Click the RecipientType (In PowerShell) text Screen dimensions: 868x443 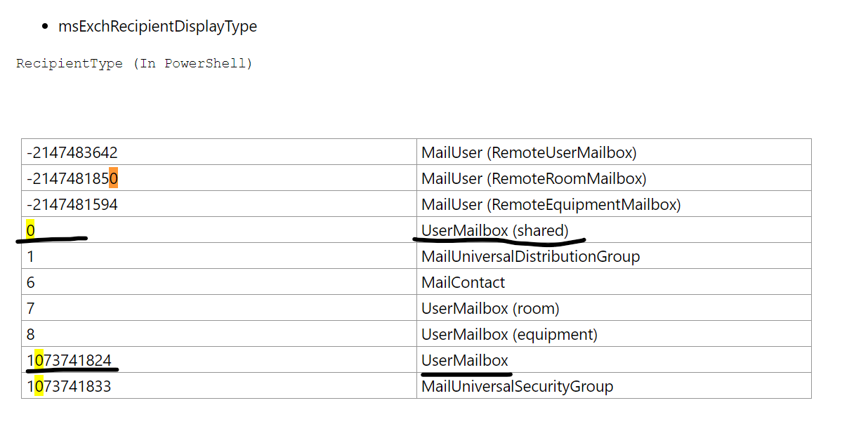pos(134,63)
